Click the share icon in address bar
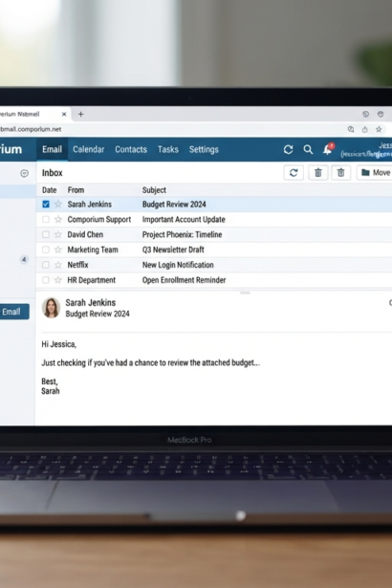Viewport: 392px width, 588px height. point(364,129)
